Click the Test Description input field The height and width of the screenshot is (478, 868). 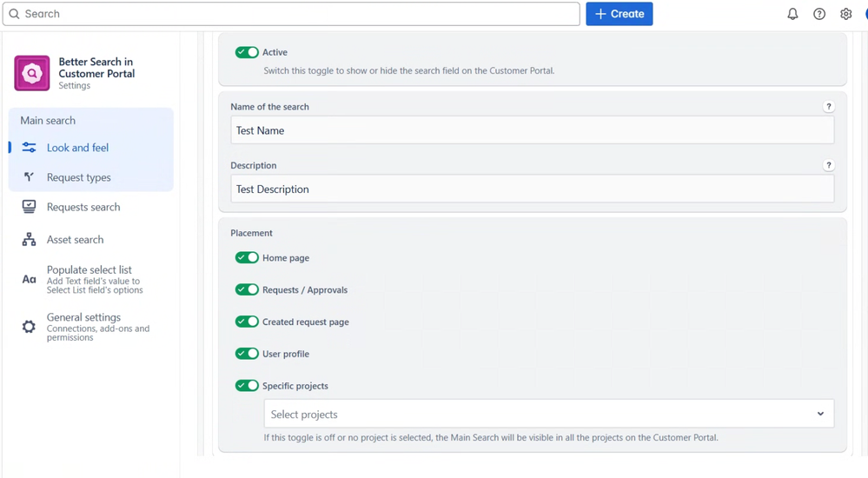point(532,189)
